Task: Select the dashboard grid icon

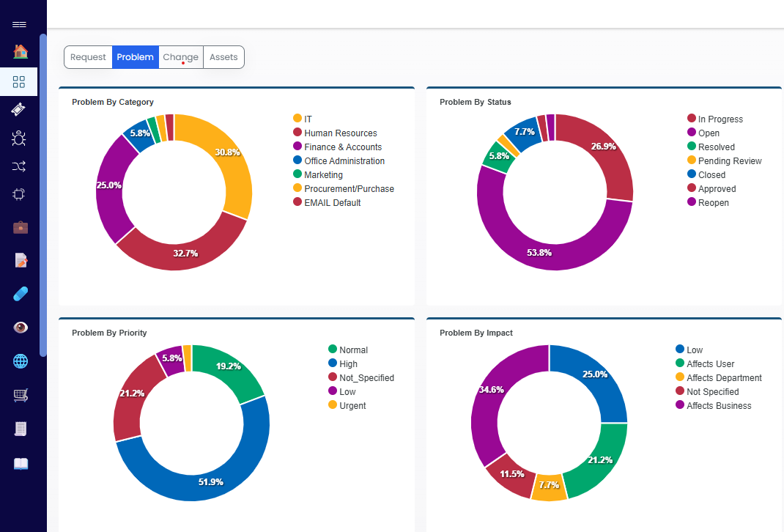Action: click(x=19, y=82)
